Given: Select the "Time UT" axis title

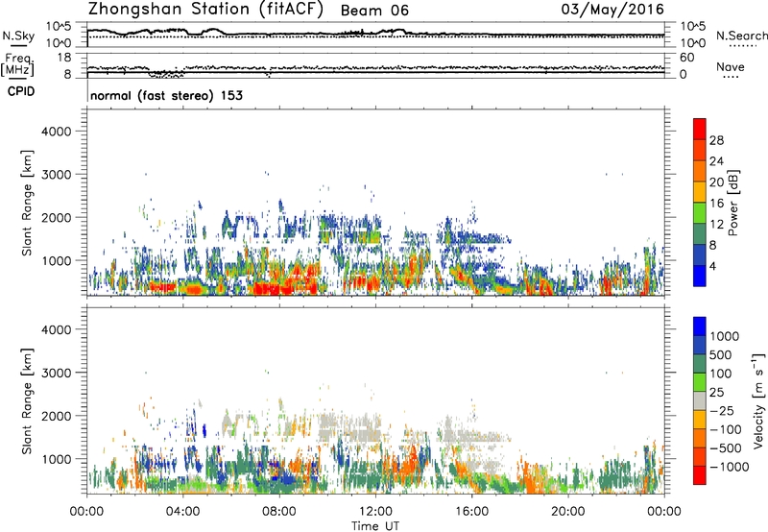Looking at the screenshot, I should pyautogui.click(x=375, y=526).
